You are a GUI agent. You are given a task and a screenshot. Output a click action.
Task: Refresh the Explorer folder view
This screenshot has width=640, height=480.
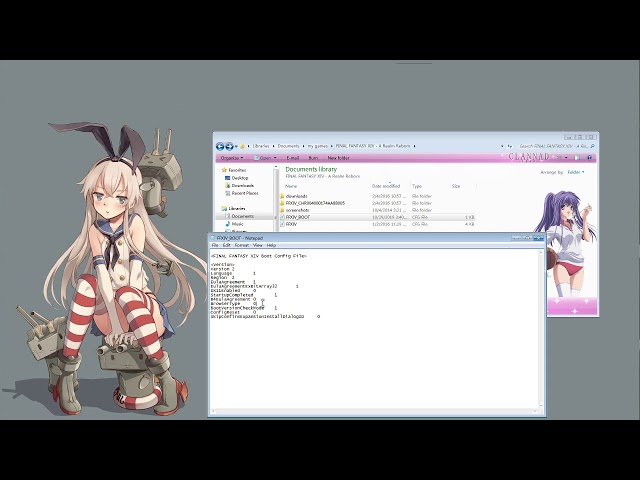[510, 146]
